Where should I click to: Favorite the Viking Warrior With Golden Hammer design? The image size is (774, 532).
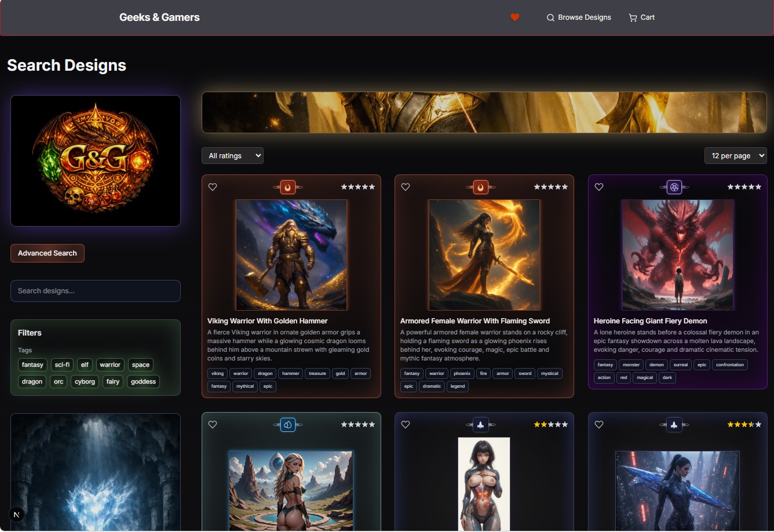click(213, 187)
